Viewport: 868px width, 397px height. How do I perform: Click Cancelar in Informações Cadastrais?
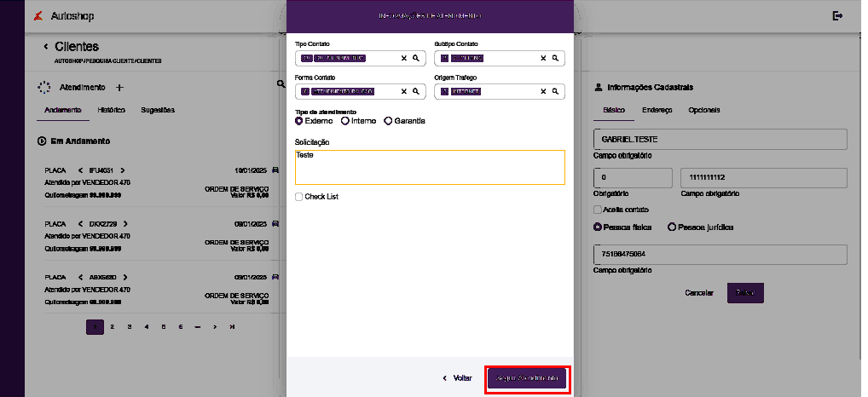point(699,293)
